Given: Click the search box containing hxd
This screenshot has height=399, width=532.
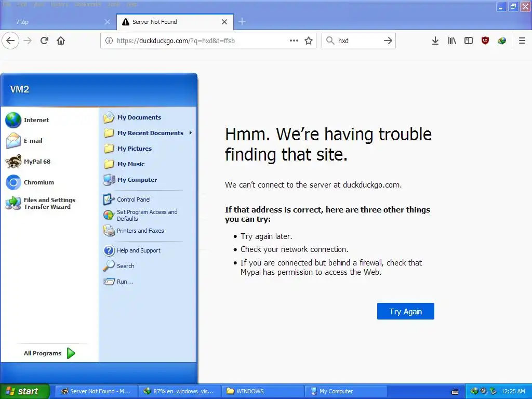Looking at the screenshot, I should click(358, 41).
